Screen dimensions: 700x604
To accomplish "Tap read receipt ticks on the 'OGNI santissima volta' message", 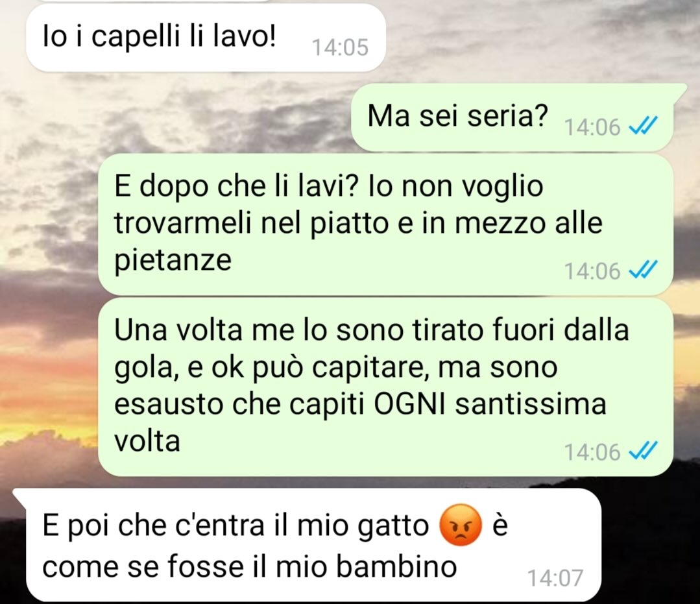I will [644, 452].
